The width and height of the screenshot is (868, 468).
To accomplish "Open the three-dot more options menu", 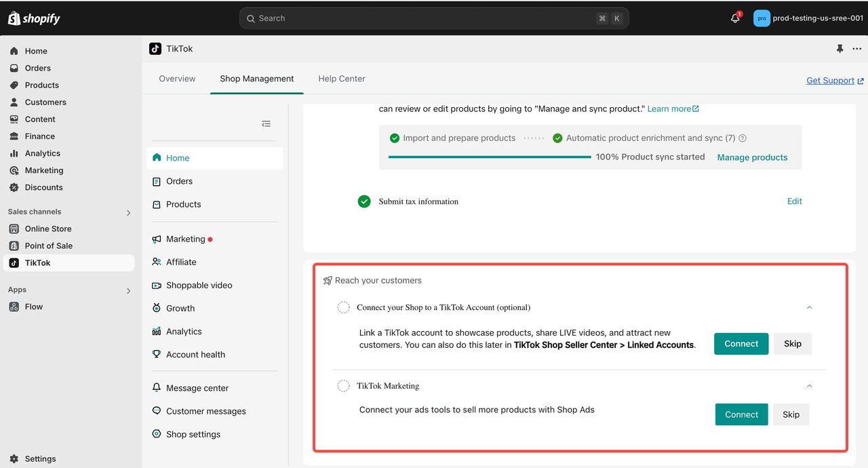I will pyautogui.click(x=857, y=49).
